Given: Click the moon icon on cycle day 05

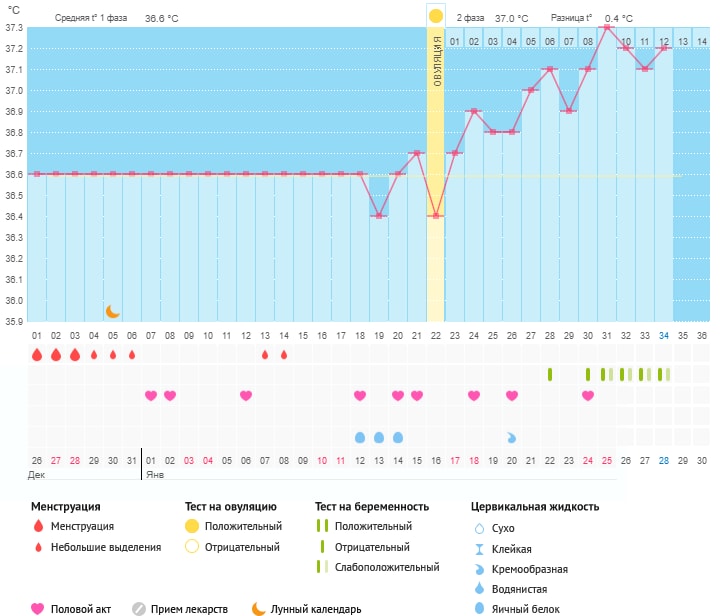Looking at the screenshot, I should coord(112,312).
